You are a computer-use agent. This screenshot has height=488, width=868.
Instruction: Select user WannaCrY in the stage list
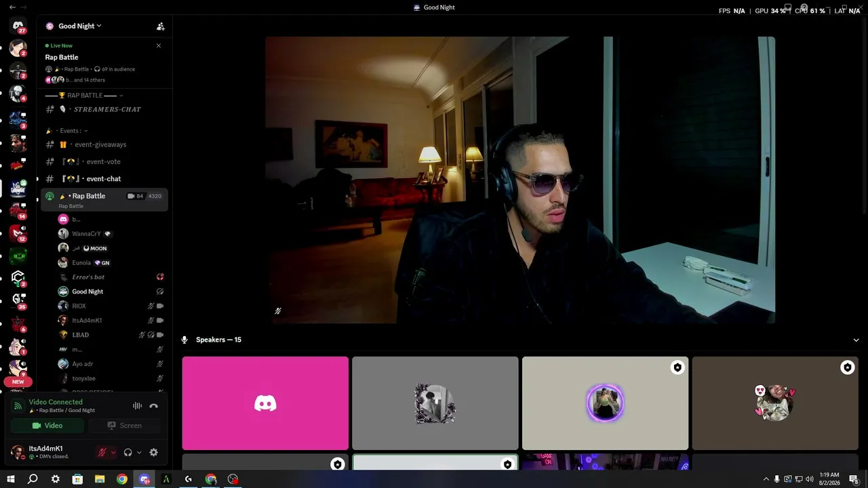click(x=86, y=234)
